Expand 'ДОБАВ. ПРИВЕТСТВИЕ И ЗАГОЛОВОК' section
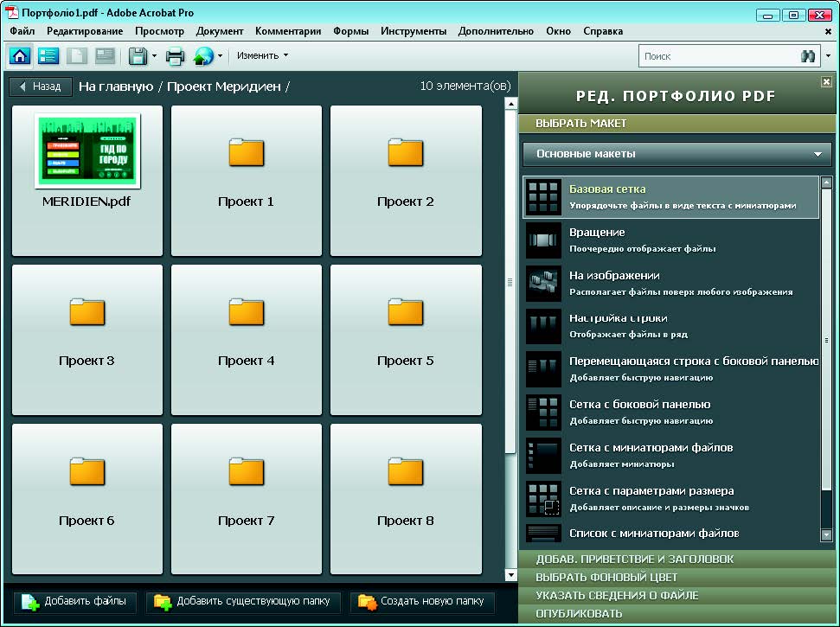840x627 pixels. tap(676, 559)
